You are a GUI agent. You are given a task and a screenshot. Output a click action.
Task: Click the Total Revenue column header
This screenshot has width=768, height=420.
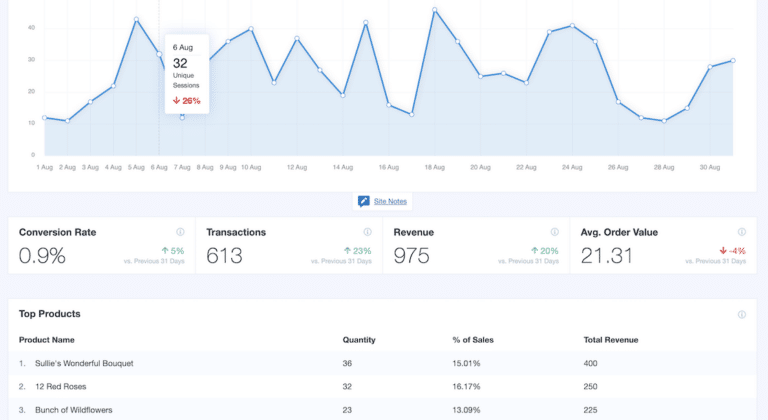click(611, 340)
